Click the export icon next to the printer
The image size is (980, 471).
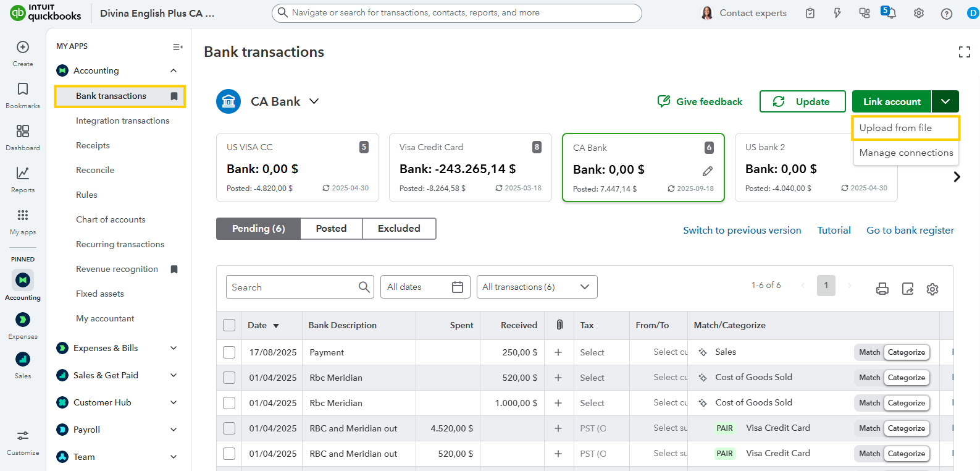coord(907,289)
